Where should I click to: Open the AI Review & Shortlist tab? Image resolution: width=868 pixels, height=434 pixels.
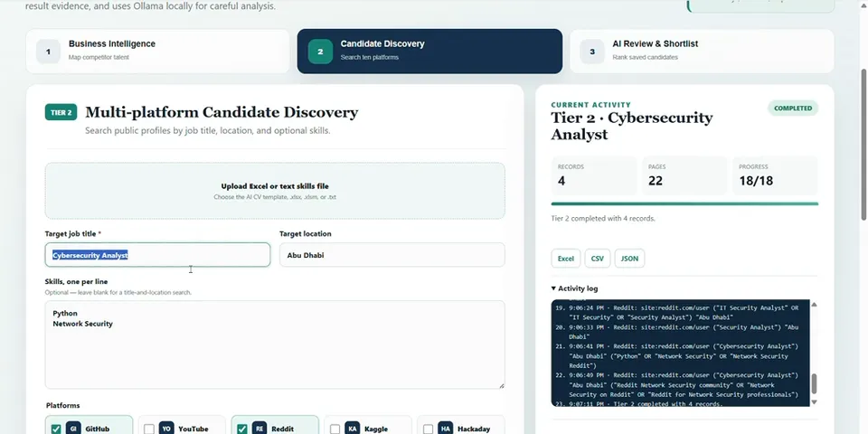pos(702,51)
